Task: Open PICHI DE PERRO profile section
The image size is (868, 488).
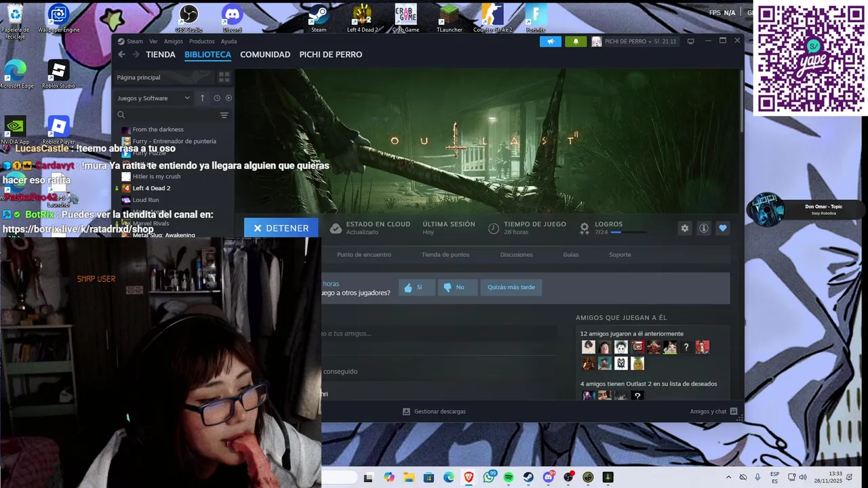Action: (x=331, y=55)
